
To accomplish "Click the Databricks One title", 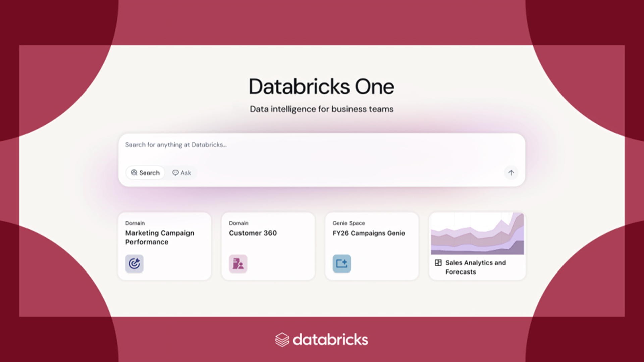I will [321, 86].
